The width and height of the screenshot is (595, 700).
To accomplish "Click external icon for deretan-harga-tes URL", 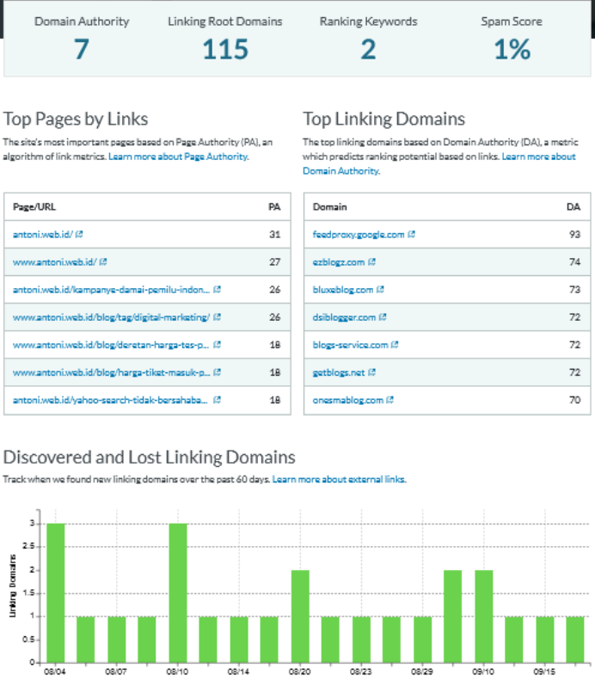I will tap(217, 345).
